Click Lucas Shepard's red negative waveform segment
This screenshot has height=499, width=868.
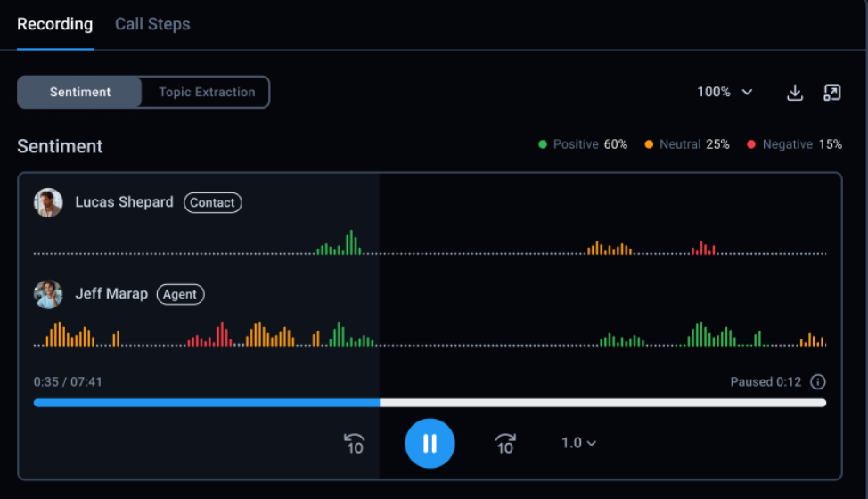[703, 248]
